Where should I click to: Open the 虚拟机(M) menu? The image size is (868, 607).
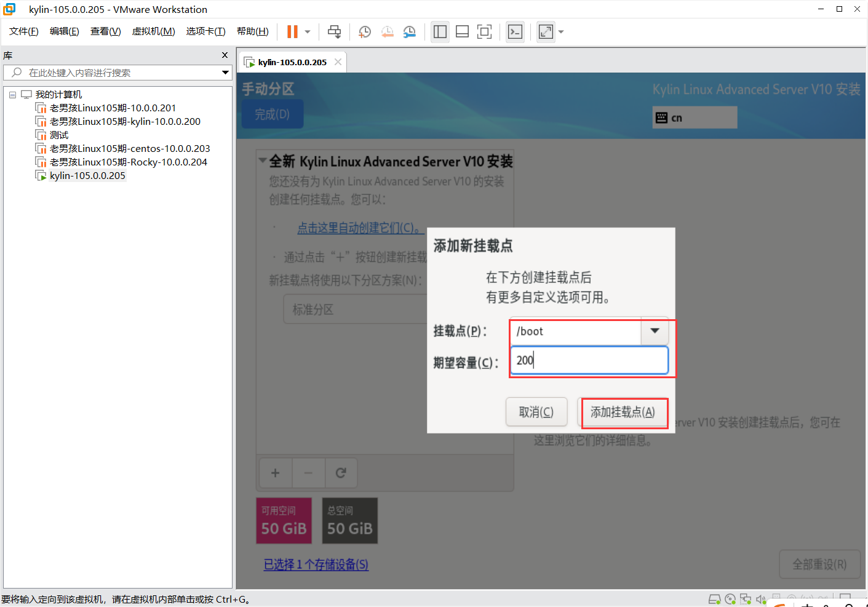153,31
